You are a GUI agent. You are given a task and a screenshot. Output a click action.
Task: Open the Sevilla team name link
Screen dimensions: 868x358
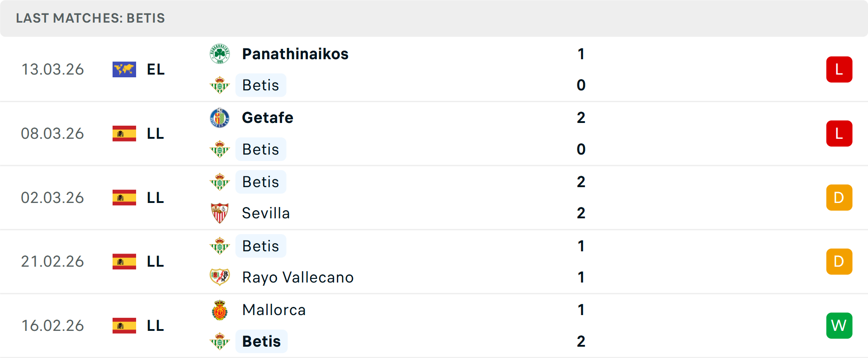click(266, 213)
